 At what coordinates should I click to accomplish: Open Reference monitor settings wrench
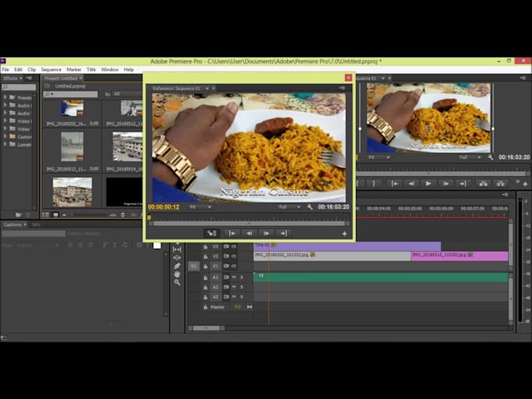pos(310,207)
